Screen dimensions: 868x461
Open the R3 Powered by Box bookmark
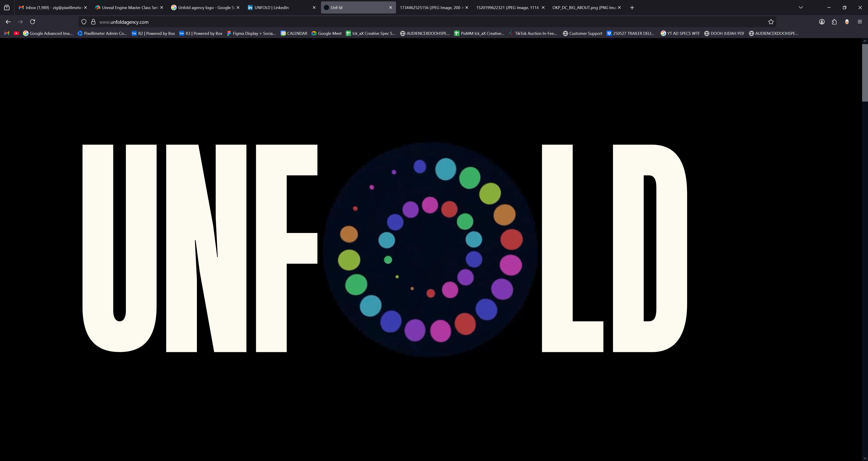tap(201, 33)
